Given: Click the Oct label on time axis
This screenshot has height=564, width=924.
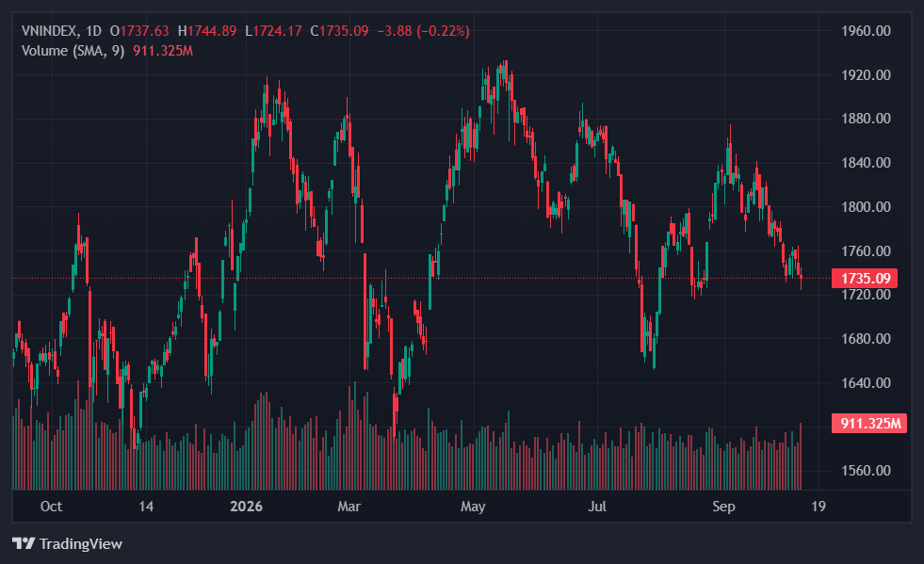Looking at the screenshot, I should [51, 507].
